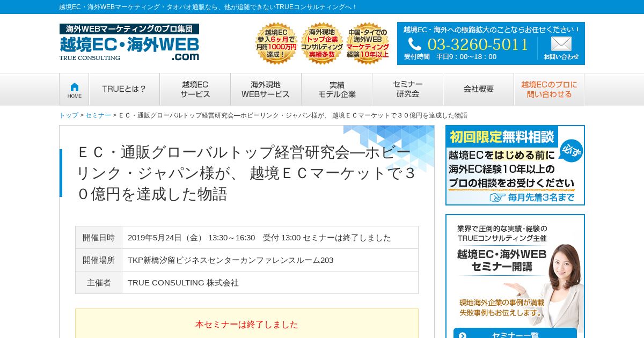This screenshot has width=644, height=338.
Task: Click the 越境EC 参入6ヶ月で月商1000万円 gold badge
Action: (x=276, y=43)
